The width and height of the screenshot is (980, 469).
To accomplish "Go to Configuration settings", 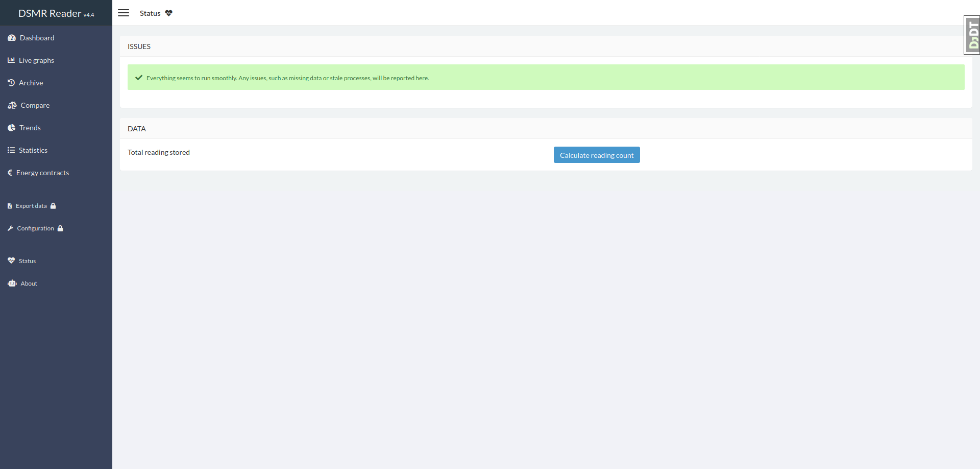I will [56, 228].
